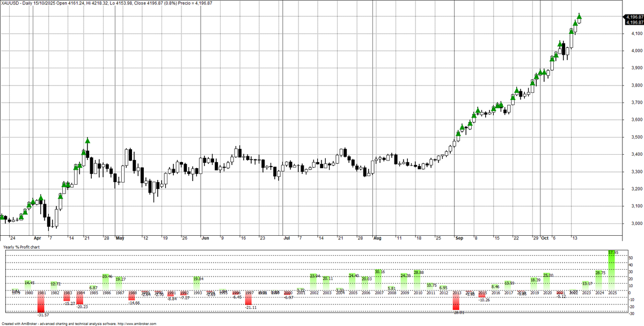
Task: Select the Jun month label
Action: point(205,237)
